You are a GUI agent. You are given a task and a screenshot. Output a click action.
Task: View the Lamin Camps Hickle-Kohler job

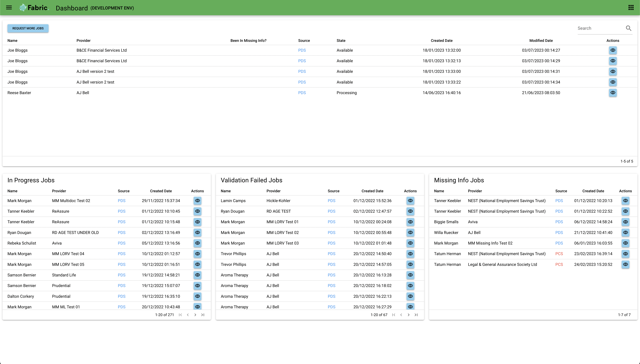(410, 201)
